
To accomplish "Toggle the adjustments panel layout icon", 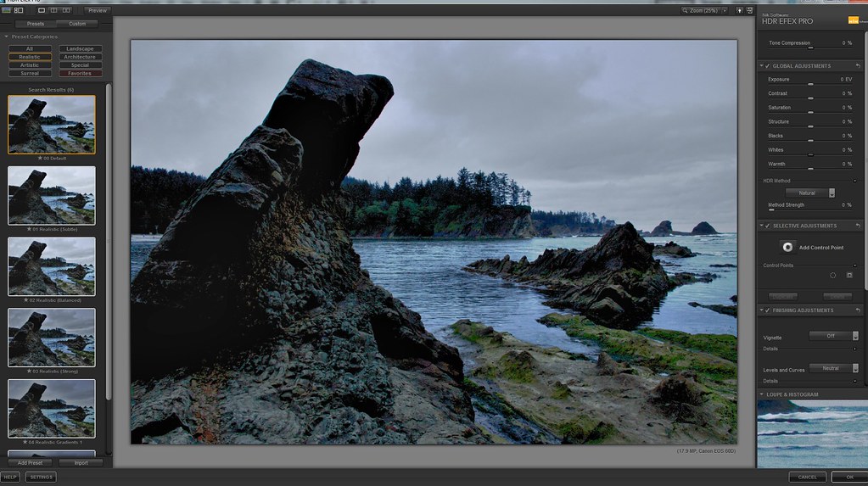I will (19, 10).
